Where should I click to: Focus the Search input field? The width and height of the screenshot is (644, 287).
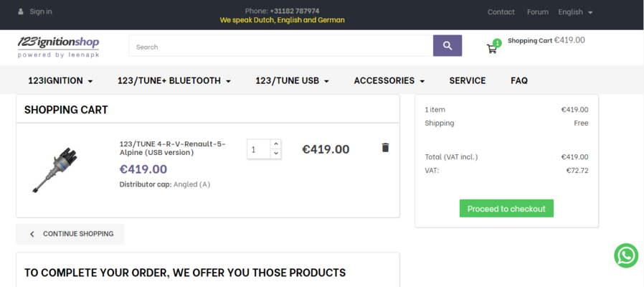click(281, 46)
